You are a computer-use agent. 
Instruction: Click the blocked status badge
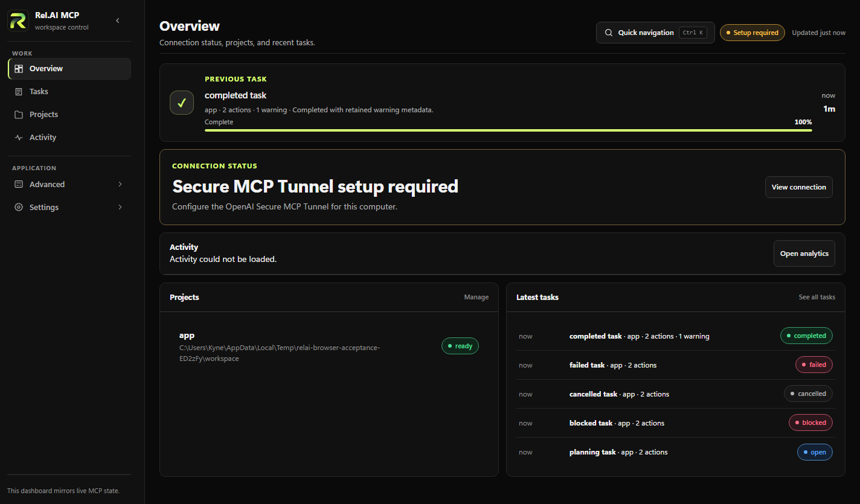(810, 423)
